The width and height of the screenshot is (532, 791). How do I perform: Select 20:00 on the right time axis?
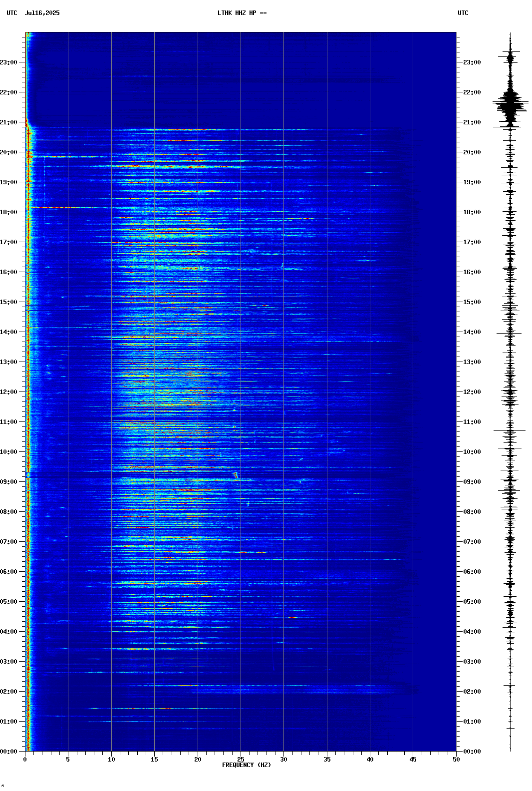472,152
